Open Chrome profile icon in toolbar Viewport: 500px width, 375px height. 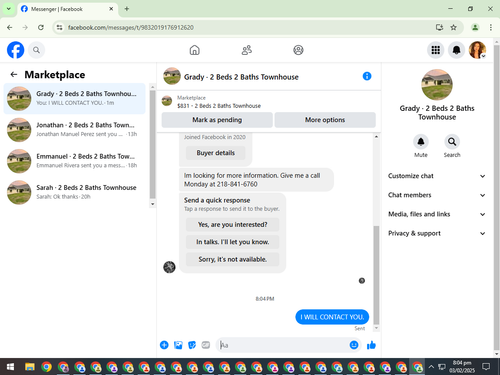click(x=475, y=27)
